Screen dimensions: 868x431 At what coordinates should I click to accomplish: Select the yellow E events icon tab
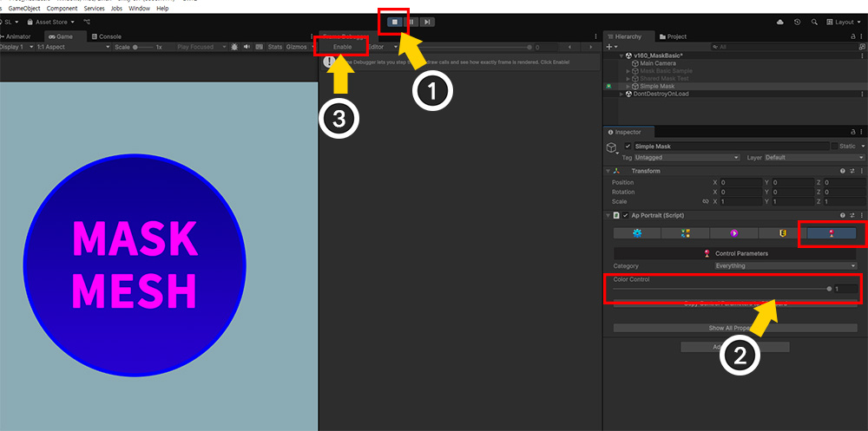coord(782,233)
